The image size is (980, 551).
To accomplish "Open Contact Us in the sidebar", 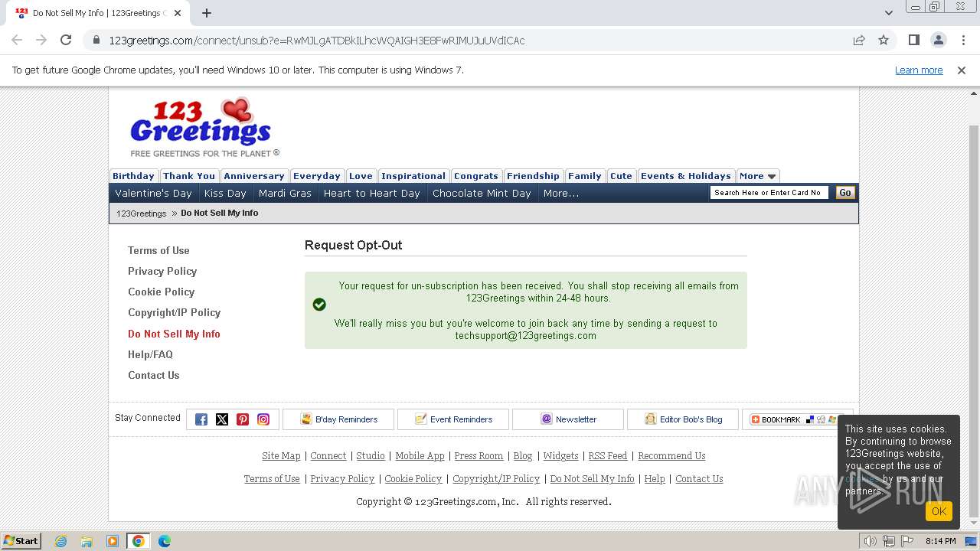I will [154, 375].
